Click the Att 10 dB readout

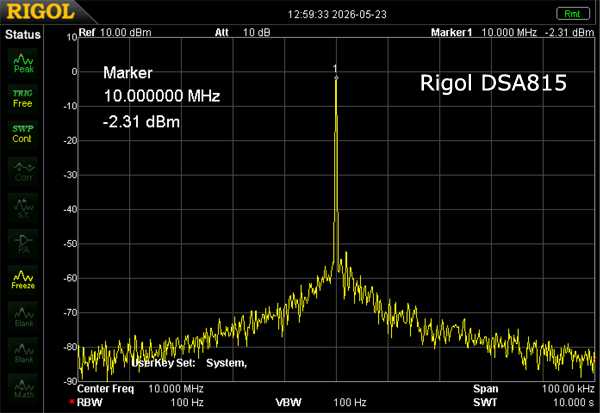(243, 33)
